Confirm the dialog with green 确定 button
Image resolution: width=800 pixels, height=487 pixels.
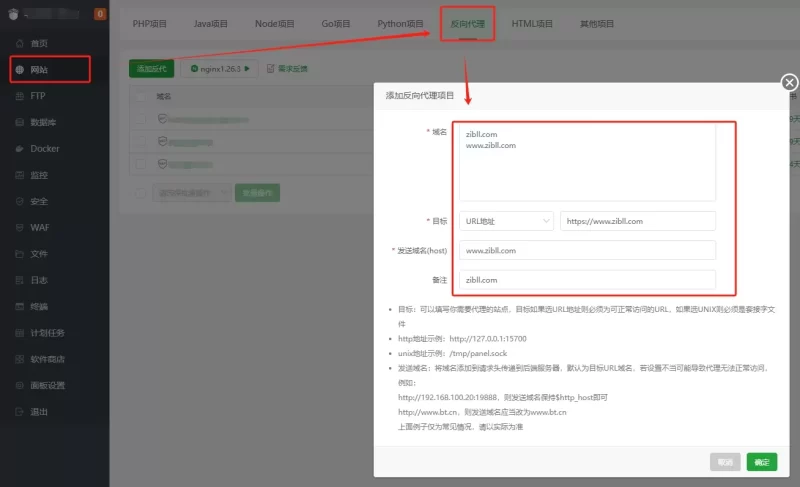pyautogui.click(x=762, y=462)
